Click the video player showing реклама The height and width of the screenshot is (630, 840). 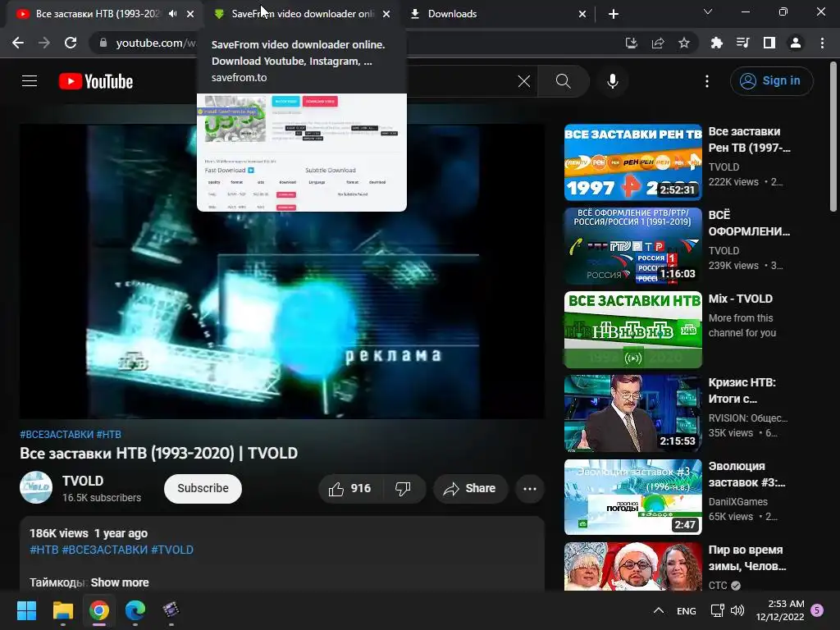point(282,272)
